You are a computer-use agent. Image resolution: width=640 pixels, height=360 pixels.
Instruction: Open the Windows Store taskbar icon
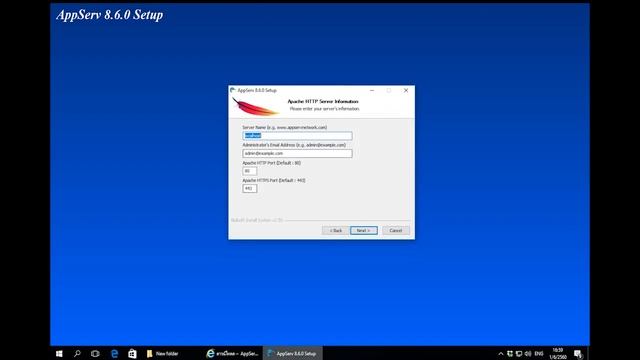click(x=132, y=353)
